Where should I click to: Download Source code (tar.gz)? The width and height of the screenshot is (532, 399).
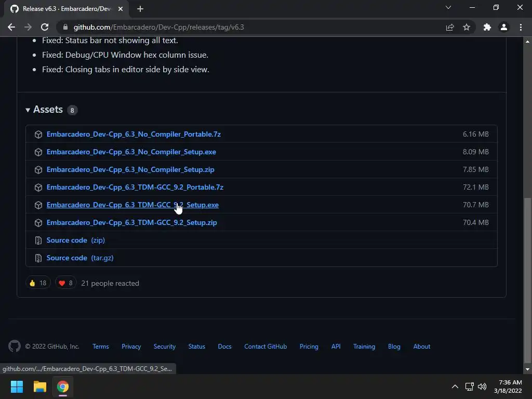(x=80, y=258)
